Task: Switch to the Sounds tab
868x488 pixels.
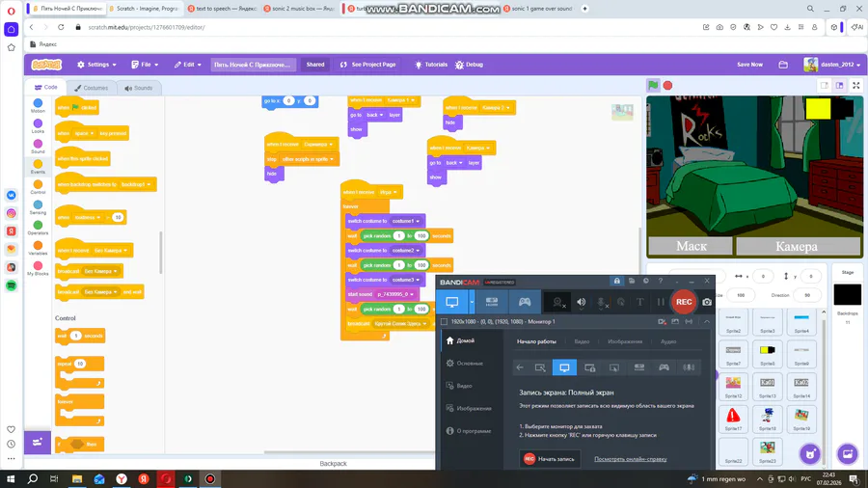Action: pos(138,88)
